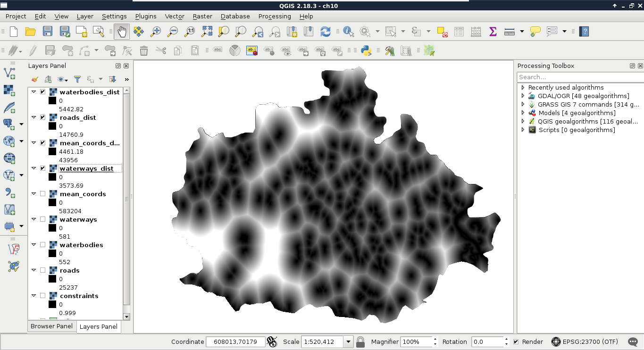644x350 pixels.
Task: Click the black swatch under waterways_dist
Action: coord(52,177)
